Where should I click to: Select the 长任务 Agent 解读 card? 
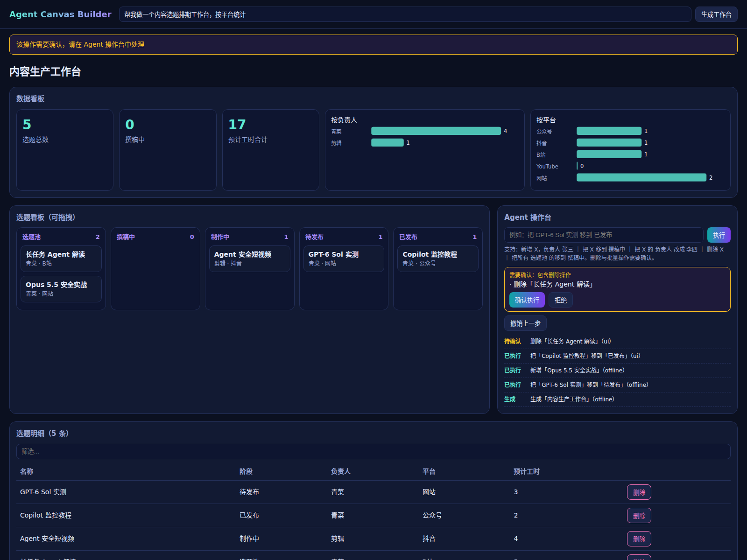point(61,259)
